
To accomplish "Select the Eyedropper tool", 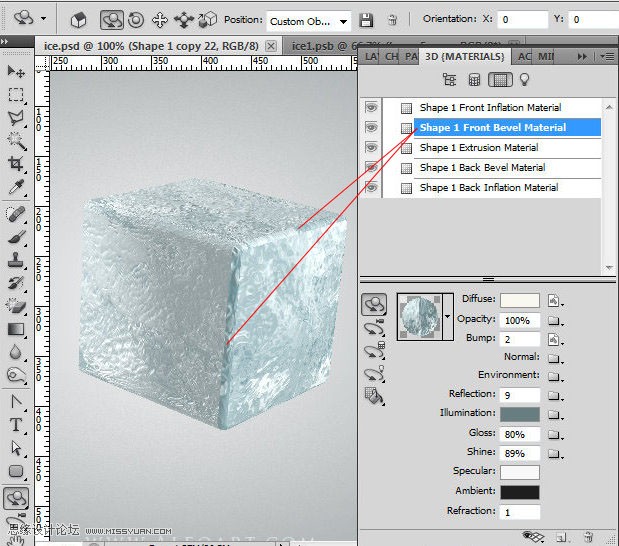I will pos(16,187).
